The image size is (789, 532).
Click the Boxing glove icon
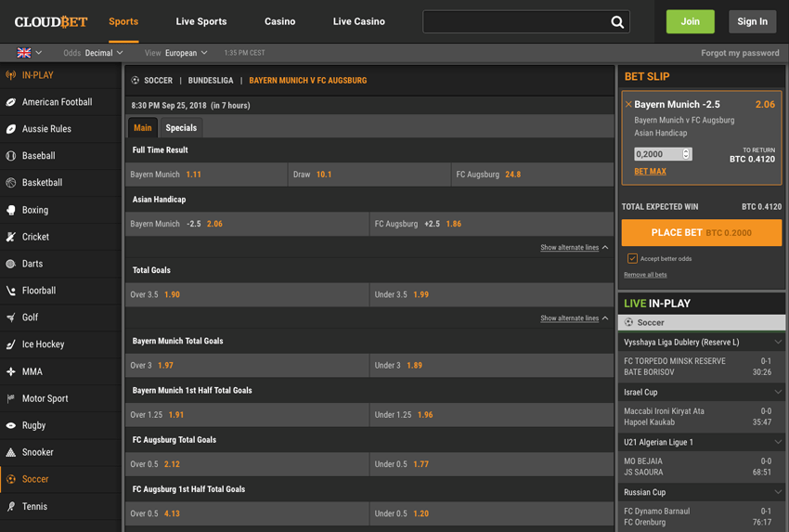10,210
